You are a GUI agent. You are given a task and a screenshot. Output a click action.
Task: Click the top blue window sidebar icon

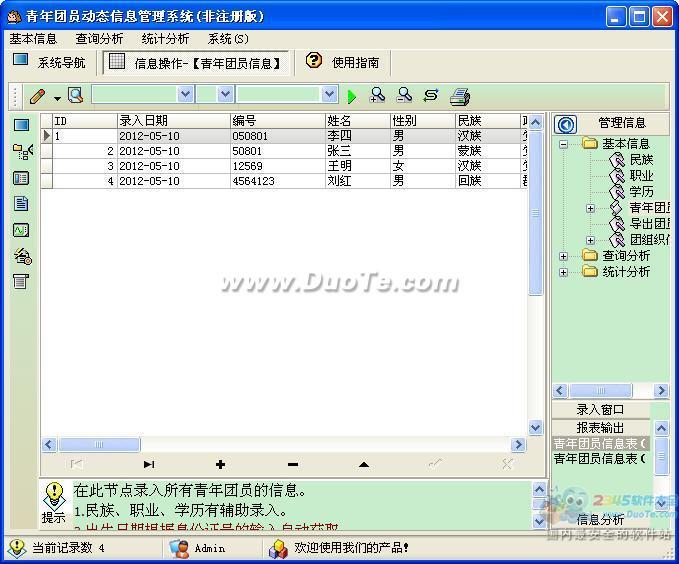[x=21, y=126]
